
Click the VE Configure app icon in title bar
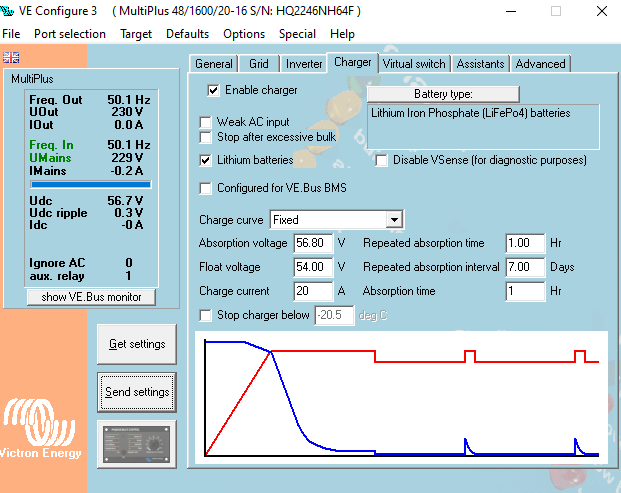coord(8,11)
